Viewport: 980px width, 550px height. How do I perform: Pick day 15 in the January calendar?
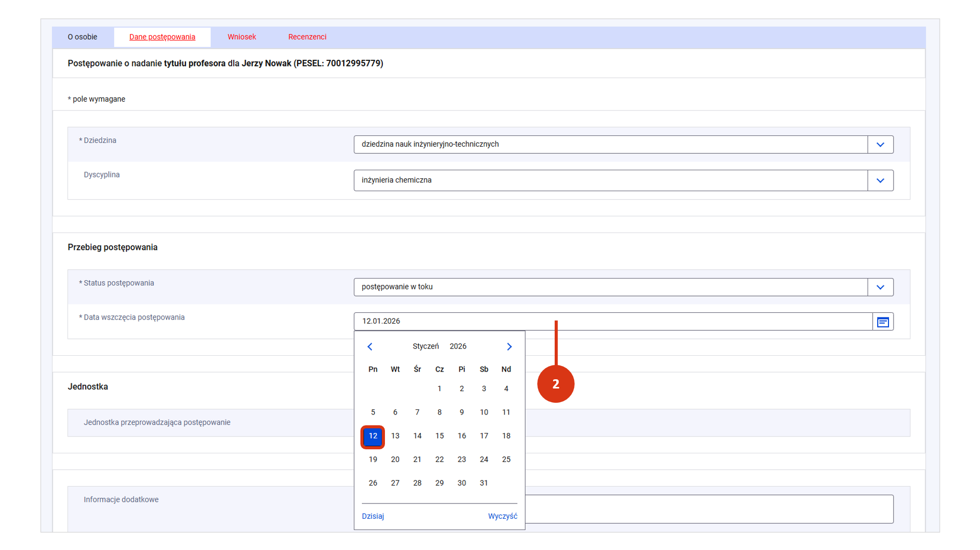[x=439, y=436]
